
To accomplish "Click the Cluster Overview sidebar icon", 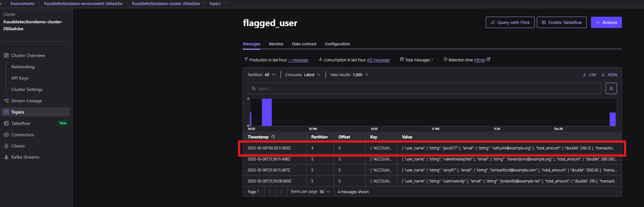I will click(x=6, y=55).
